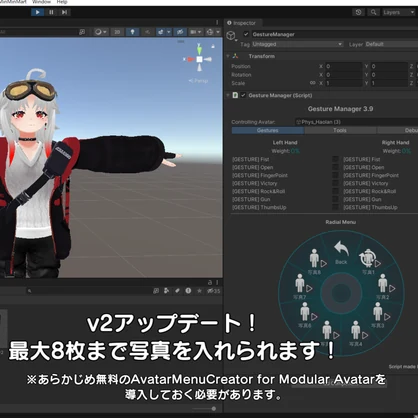Click the Project search-by-label tag icon
This screenshot has height=418, width=418.
click(177, 291)
